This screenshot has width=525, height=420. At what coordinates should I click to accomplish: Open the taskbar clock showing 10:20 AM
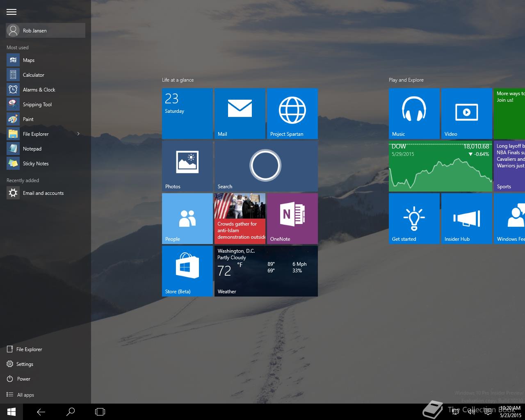click(x=511, y=412)
